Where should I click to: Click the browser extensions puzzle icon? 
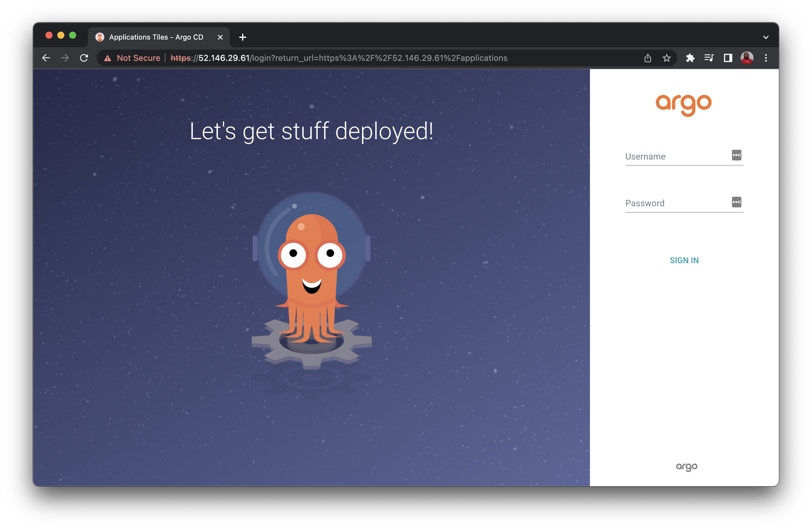[x=690, y=58]
